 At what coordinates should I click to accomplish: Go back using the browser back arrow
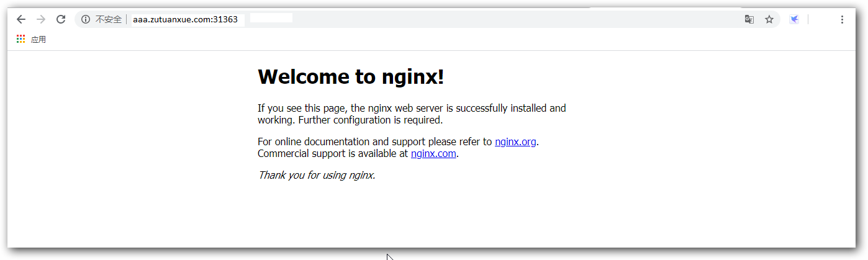21,19
